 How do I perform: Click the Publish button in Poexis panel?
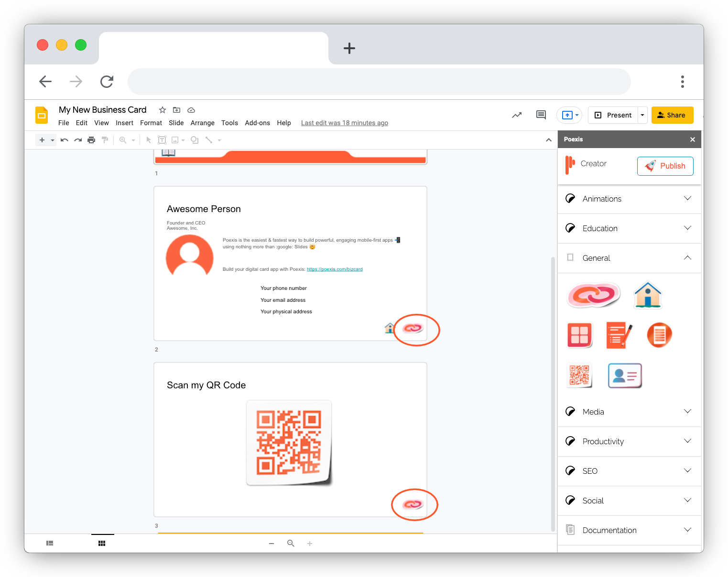click(665, 166)
